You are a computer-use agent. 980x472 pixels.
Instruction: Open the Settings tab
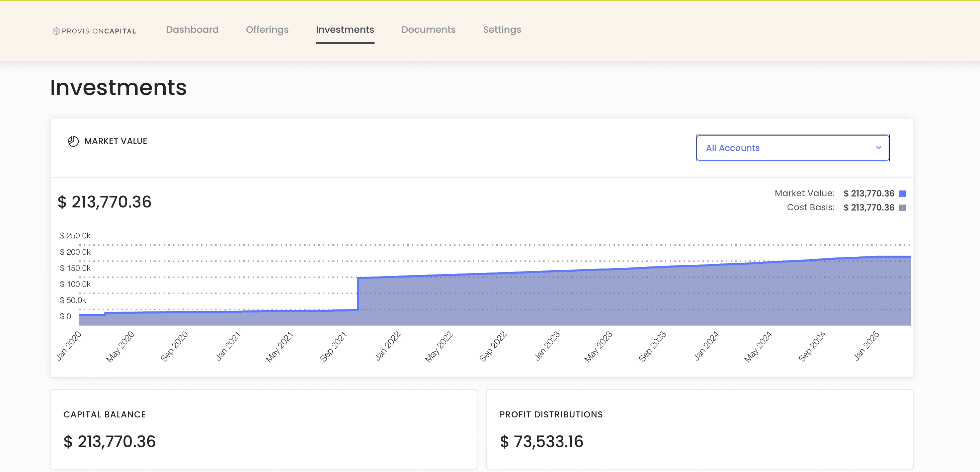pos(502,30)
